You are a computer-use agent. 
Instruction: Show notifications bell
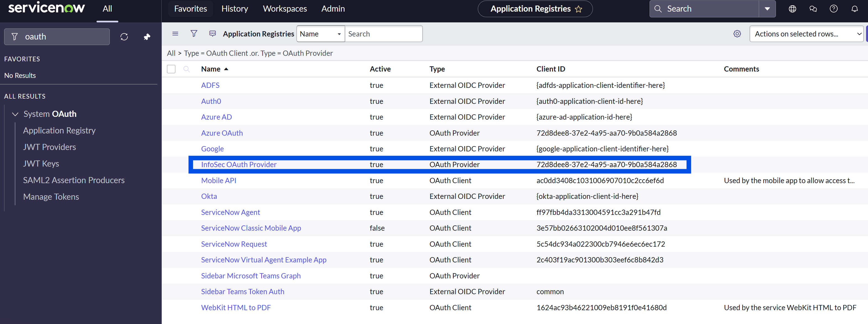[854, 9]
